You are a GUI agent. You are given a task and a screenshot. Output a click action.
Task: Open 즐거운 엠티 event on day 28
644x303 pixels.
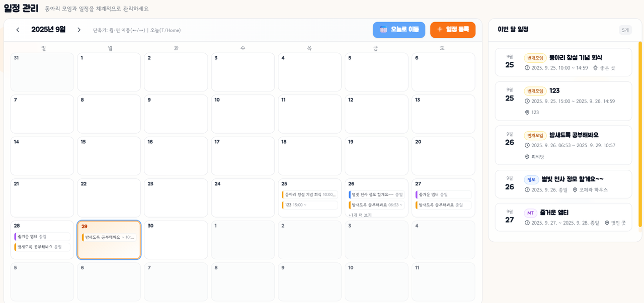pos(42,237)
